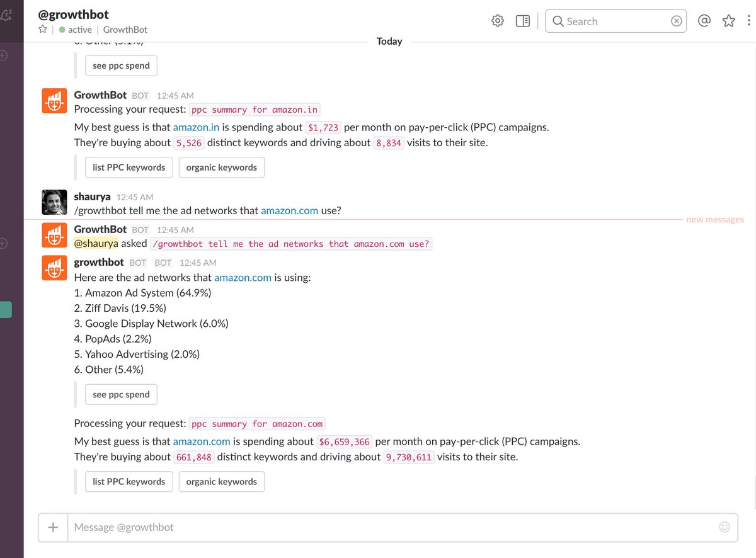
Task: Toggle the details sidebar panel icon
Action: coord(523,21)
